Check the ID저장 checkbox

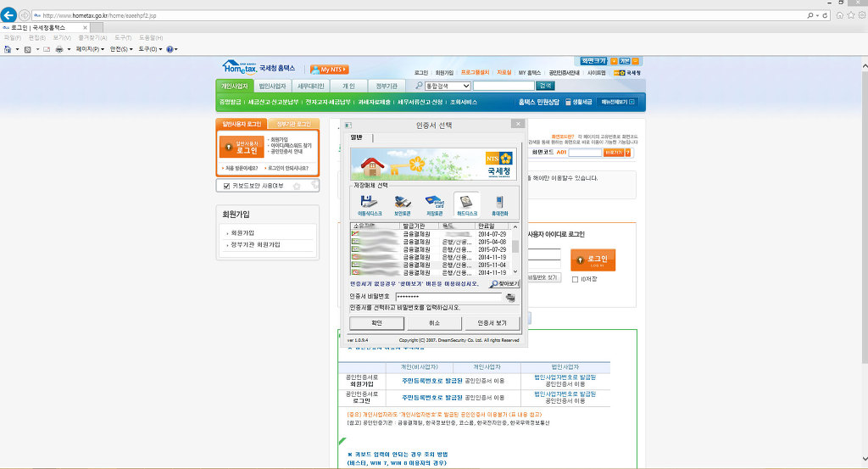point(575,280)
